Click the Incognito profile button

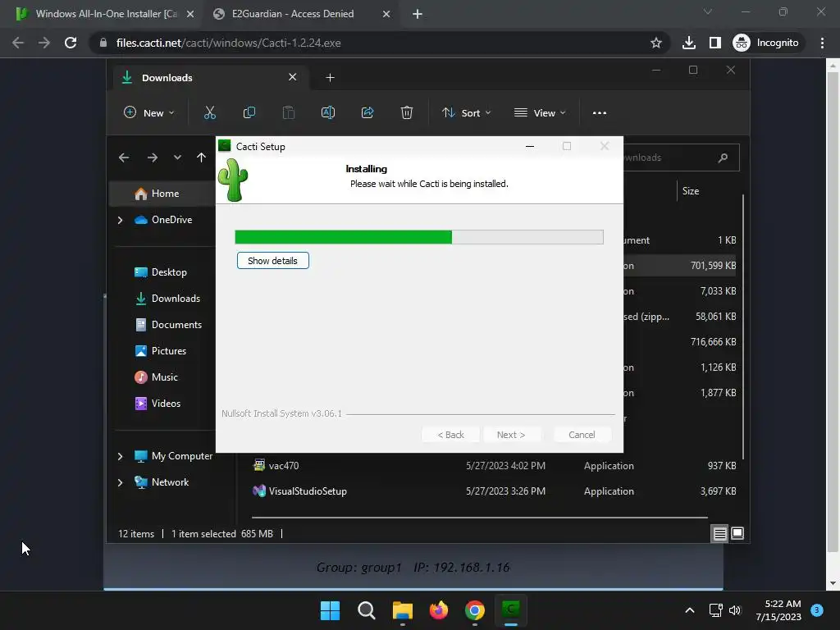point(766,43)
